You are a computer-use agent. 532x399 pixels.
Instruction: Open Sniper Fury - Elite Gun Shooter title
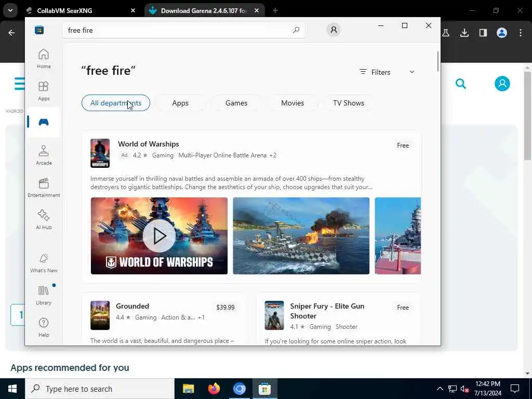[327, 311]
